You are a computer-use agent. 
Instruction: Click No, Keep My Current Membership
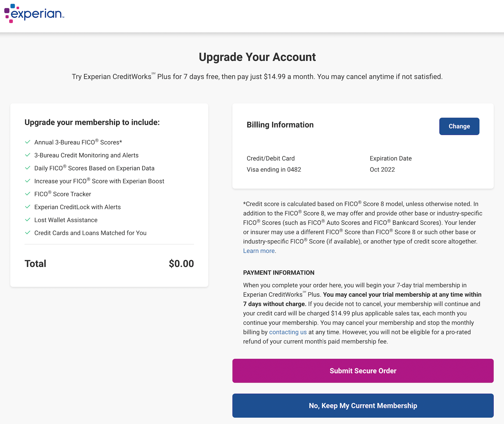pyautogui.click(x=363, y=406)
